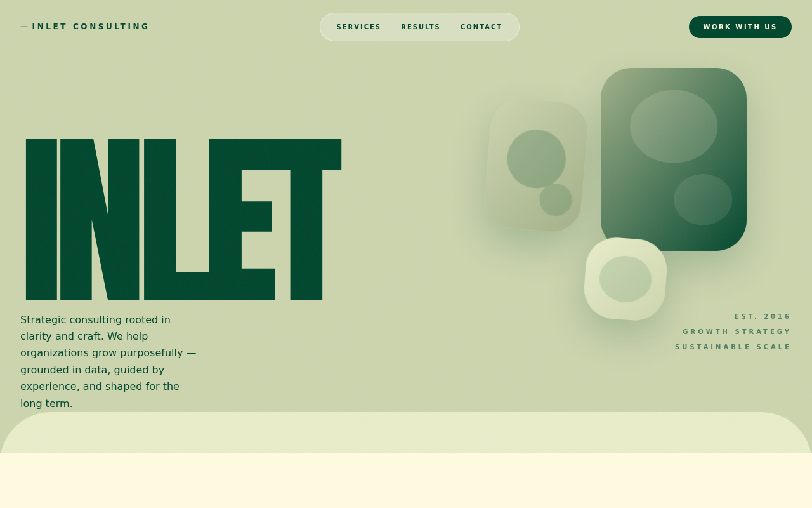
Task: Click the Inlet Consulting logo link
Action: tap(85, 27)
